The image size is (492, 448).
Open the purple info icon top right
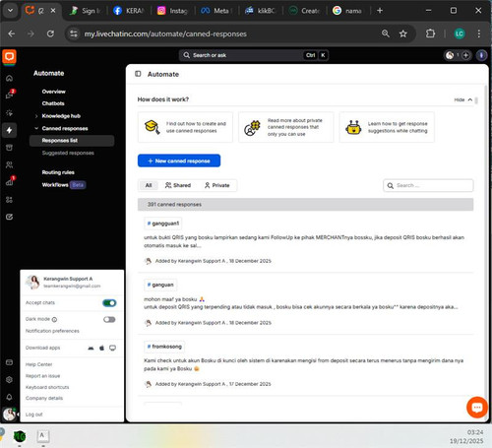[x=481, y=55]
